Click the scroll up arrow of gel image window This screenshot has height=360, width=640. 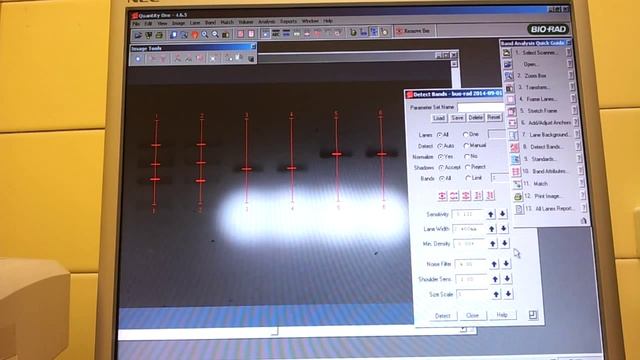[x=454, y=64]
